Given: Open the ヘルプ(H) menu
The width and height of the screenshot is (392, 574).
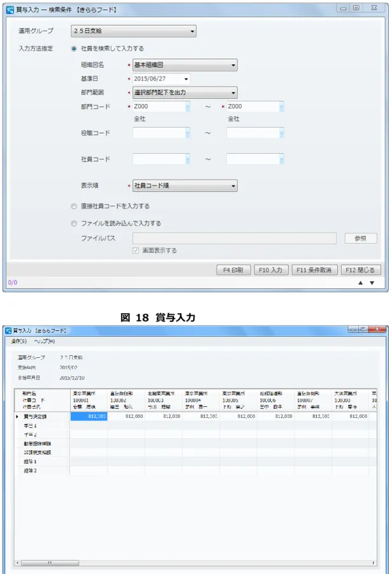Looking at the screenshot, I should 45,341.
